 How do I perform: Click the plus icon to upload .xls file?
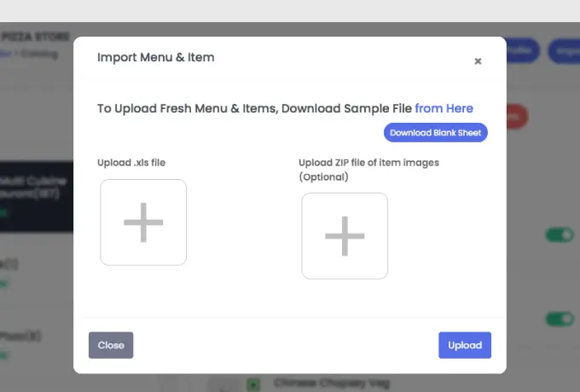tap(143, 222)
